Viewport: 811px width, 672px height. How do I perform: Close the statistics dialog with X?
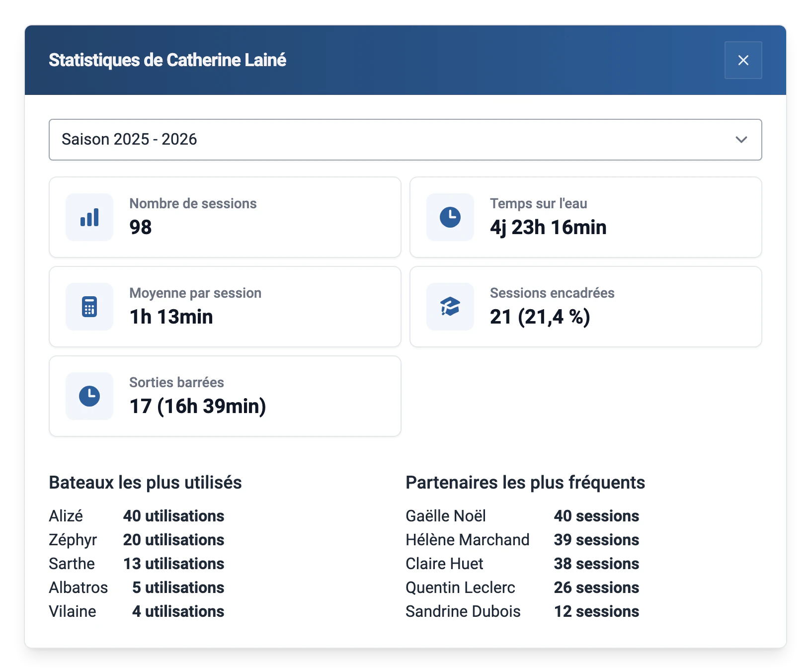[x=743, y=60]
